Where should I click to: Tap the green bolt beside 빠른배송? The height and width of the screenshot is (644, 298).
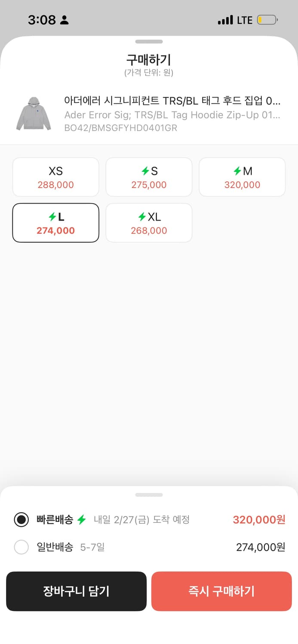pos(82,520)
